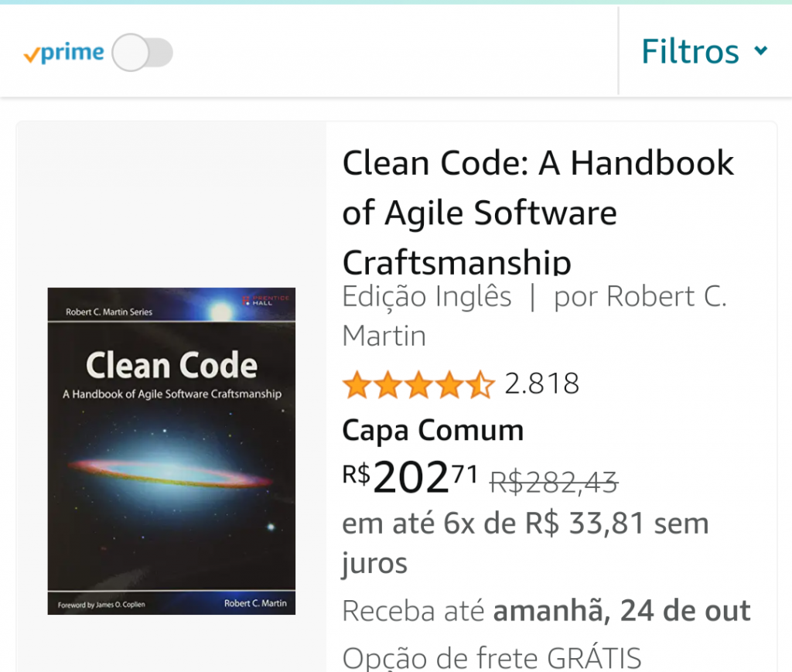This screenshot has width=792, height=672.
Task: Click the strikethrough R$282,43 list price
Action: (x=554, y=483)
